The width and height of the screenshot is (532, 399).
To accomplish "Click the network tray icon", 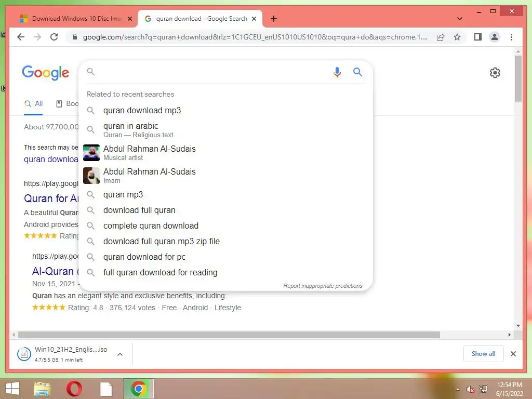I will coord(483,389).
